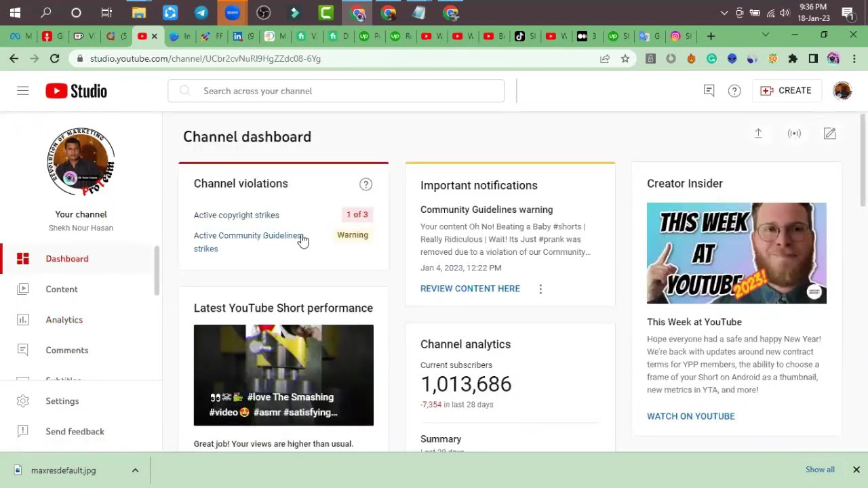Open the Help question mark icon in header

(x=734, y=91)
